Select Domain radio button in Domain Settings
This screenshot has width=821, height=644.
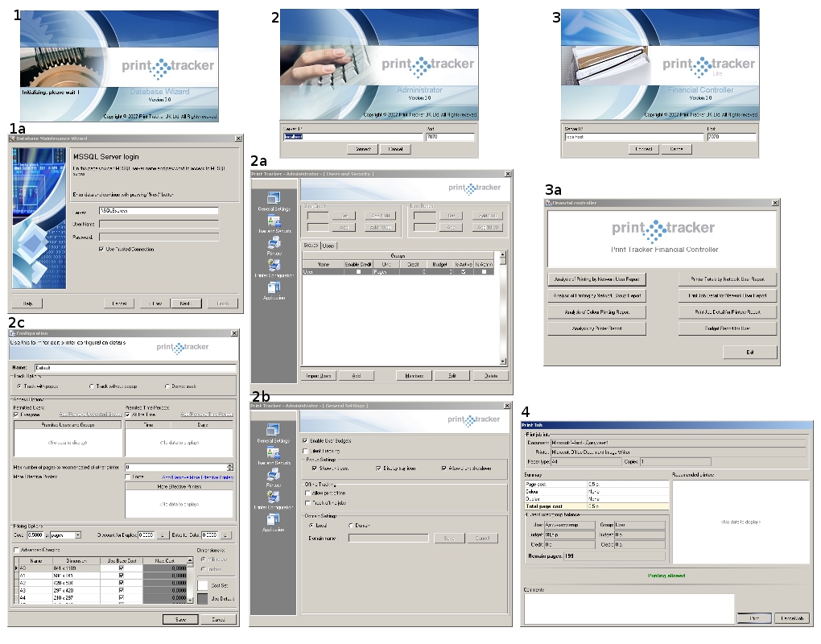pyautogui.click(x=351, y=525)
